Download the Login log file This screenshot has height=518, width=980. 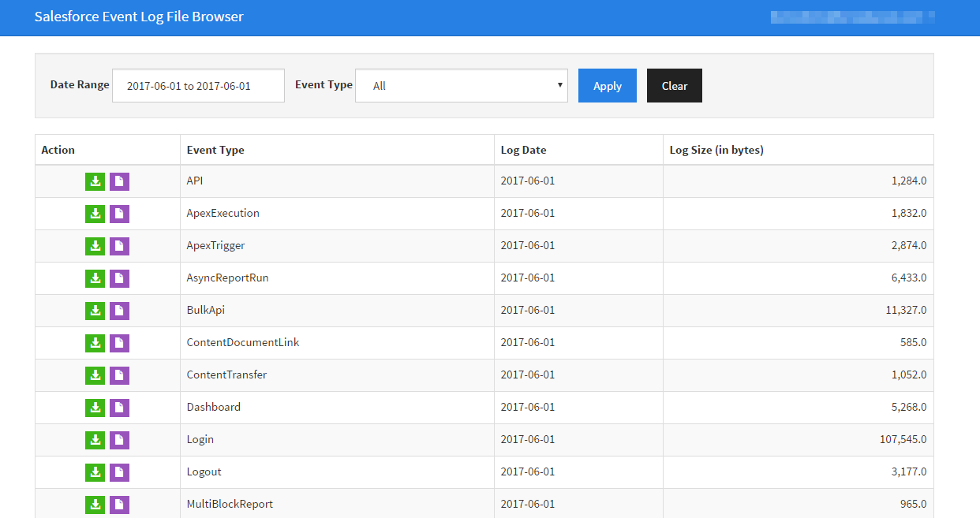tap(95, 440)
